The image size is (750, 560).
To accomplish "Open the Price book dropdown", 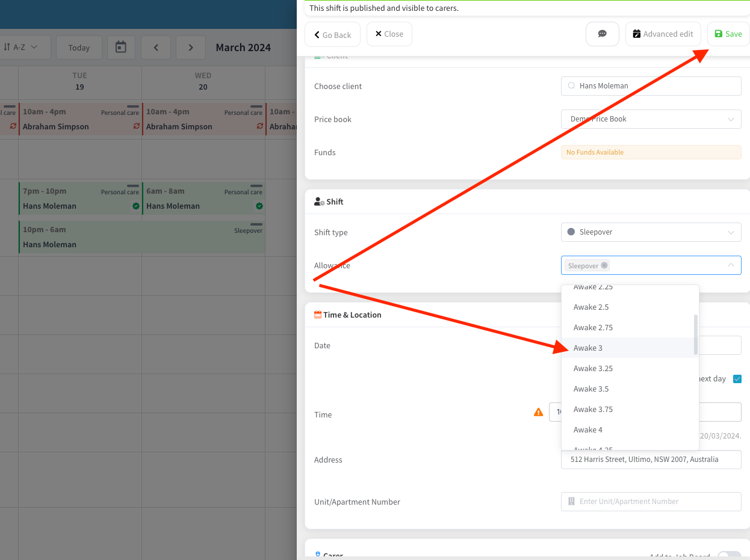I will pos(651,119).
